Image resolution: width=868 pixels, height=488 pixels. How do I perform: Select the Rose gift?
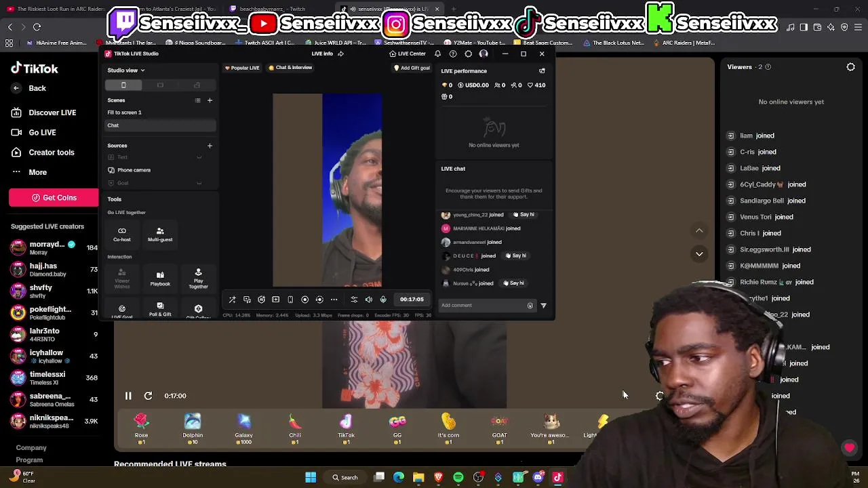[x=141, y=428]
